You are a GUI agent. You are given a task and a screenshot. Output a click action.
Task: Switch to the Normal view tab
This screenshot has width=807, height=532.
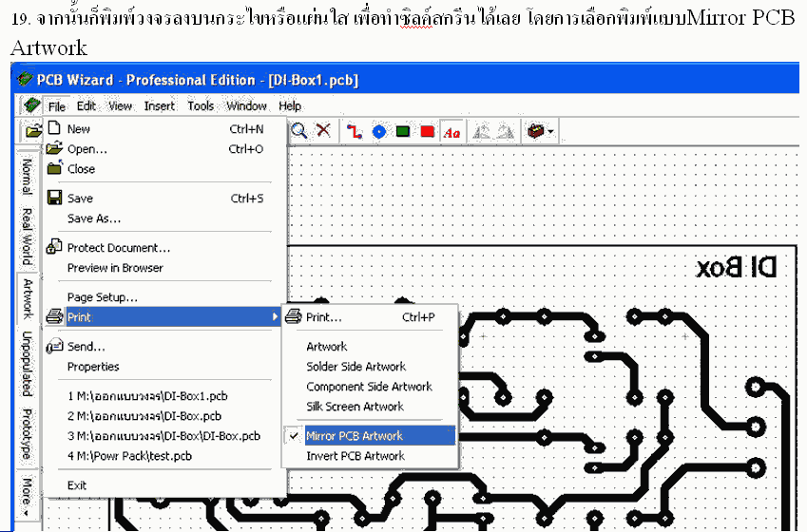tap(27, 177)
